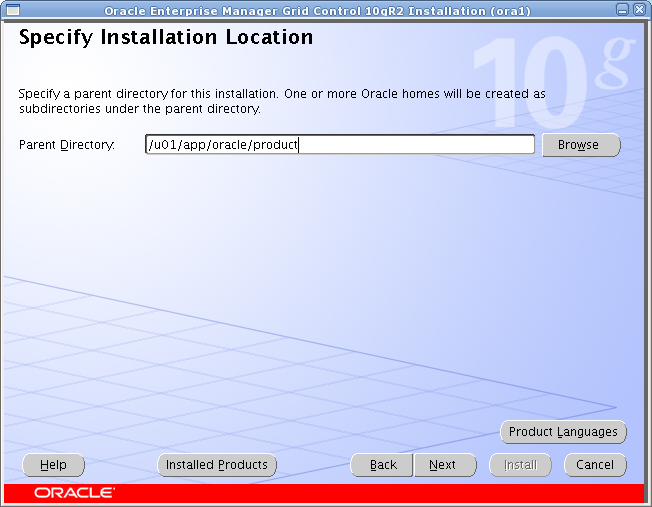Viewport: 652px width, 507px height.
Task: Click the Oracle logo in red bar
Action: pos(74,493)
